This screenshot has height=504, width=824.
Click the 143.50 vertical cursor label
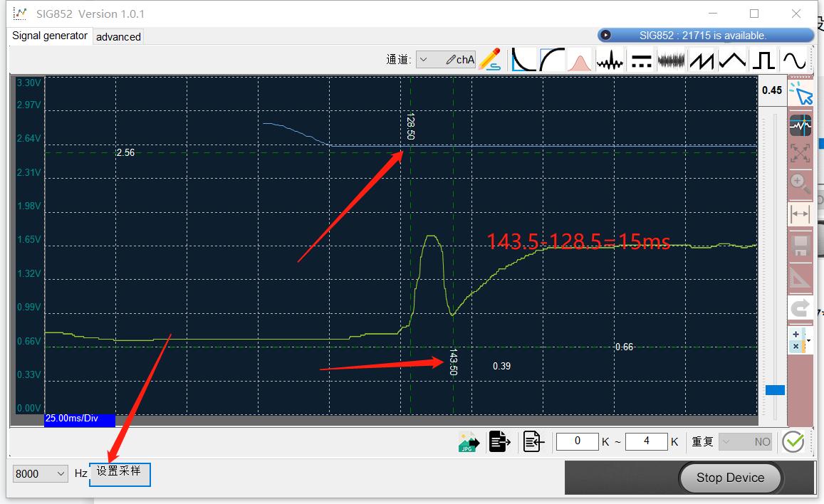tap(453, 362)
